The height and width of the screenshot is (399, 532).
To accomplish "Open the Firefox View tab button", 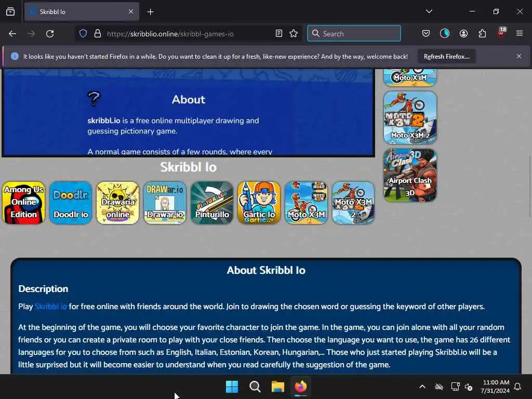I will tap(10, 12).
